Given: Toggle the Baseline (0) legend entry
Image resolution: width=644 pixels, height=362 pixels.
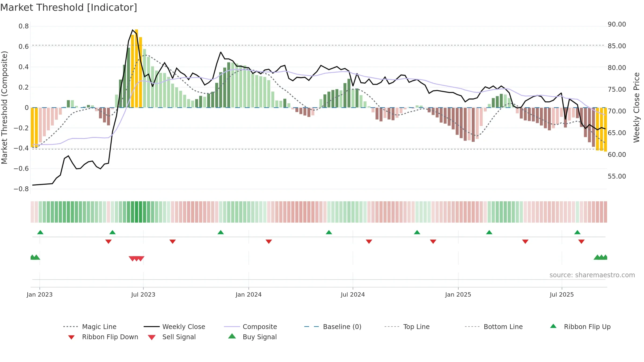Looking at the screenshot, I should 333,327.
